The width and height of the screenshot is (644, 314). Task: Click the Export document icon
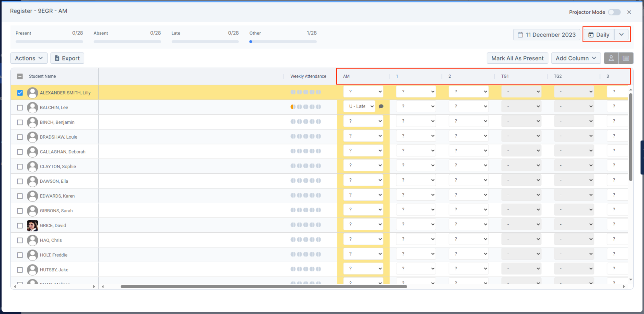[x=57, y=58]
